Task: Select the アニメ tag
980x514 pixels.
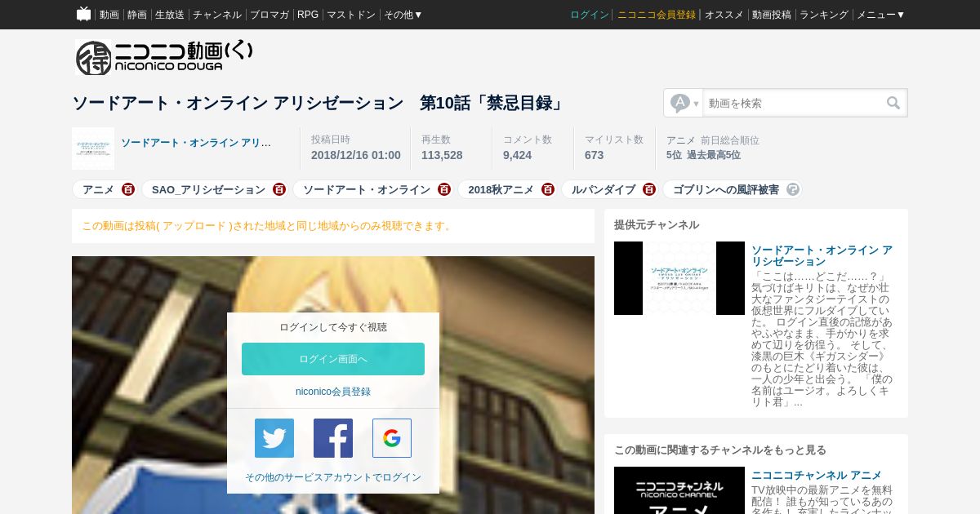Action: (x=99, y=189)
